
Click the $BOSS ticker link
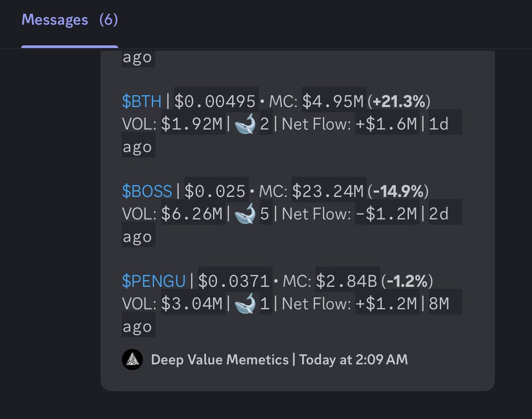coord(147,191)
